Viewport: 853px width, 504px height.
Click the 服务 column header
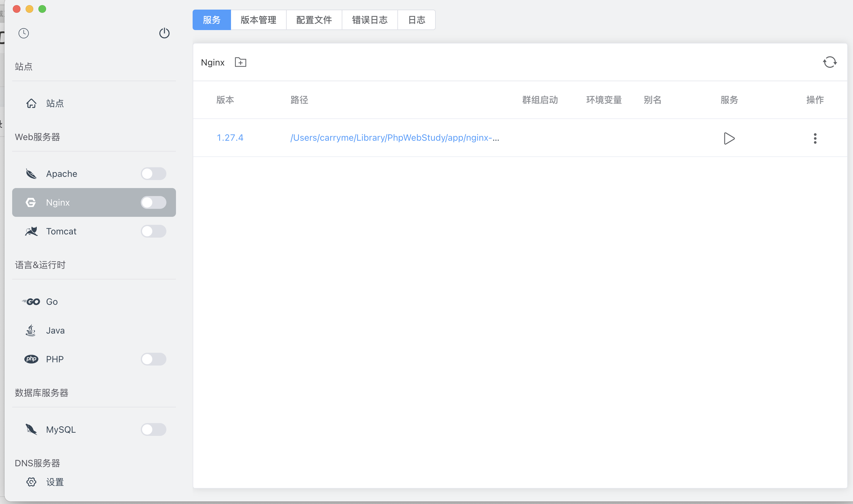729,100
